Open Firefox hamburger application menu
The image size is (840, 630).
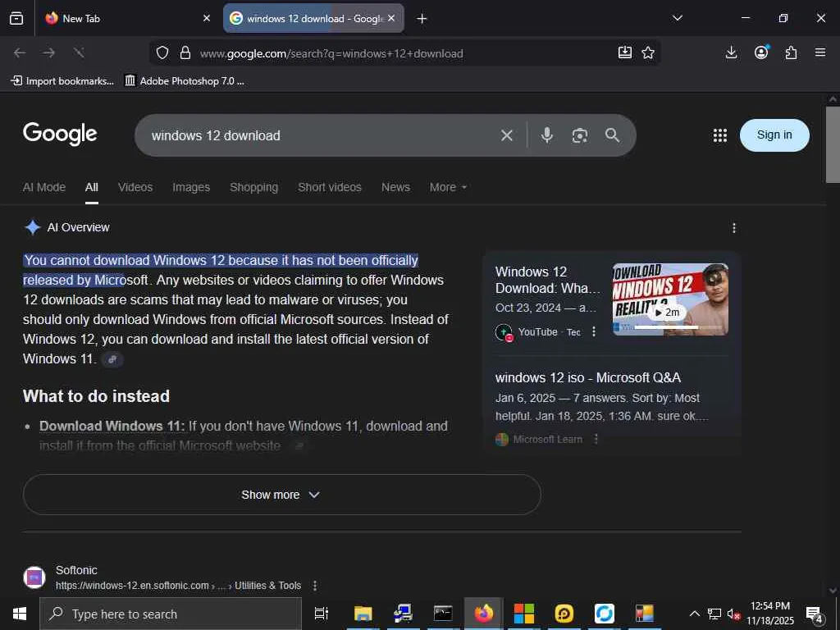point(820,52)
